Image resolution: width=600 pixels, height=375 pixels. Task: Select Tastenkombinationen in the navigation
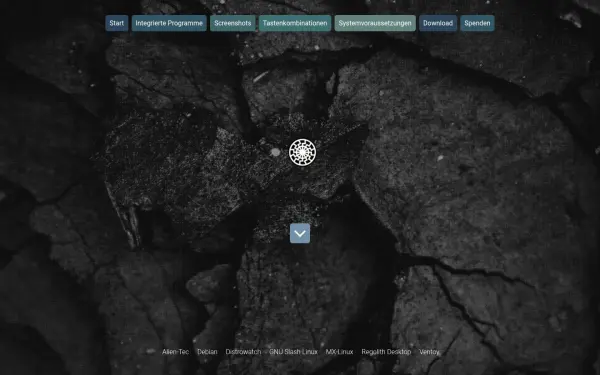[x=295, y=23]
